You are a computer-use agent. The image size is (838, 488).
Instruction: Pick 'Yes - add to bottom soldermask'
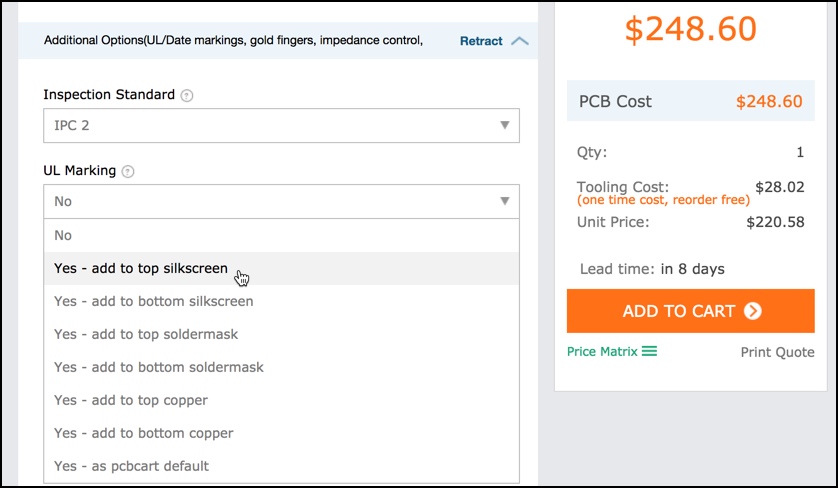point(159,367)
